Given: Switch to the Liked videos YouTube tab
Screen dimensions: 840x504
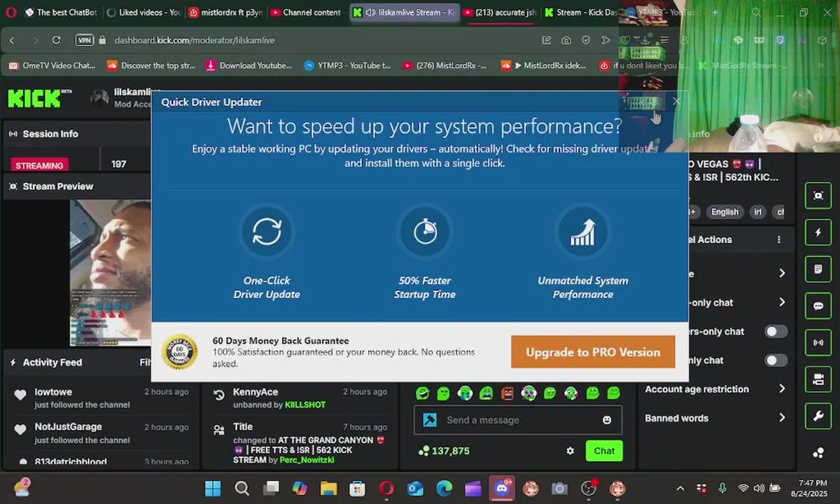Looking at the screenshot, I should (143, 13).
